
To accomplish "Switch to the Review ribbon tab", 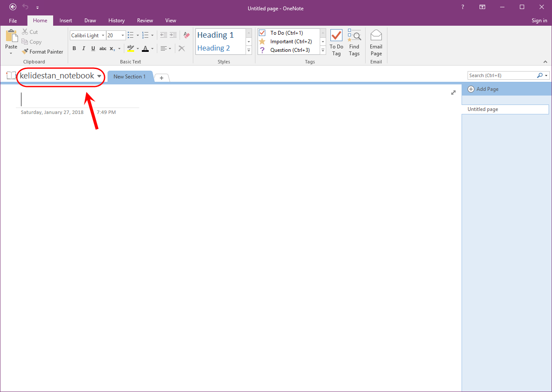I will pos(145,21).
